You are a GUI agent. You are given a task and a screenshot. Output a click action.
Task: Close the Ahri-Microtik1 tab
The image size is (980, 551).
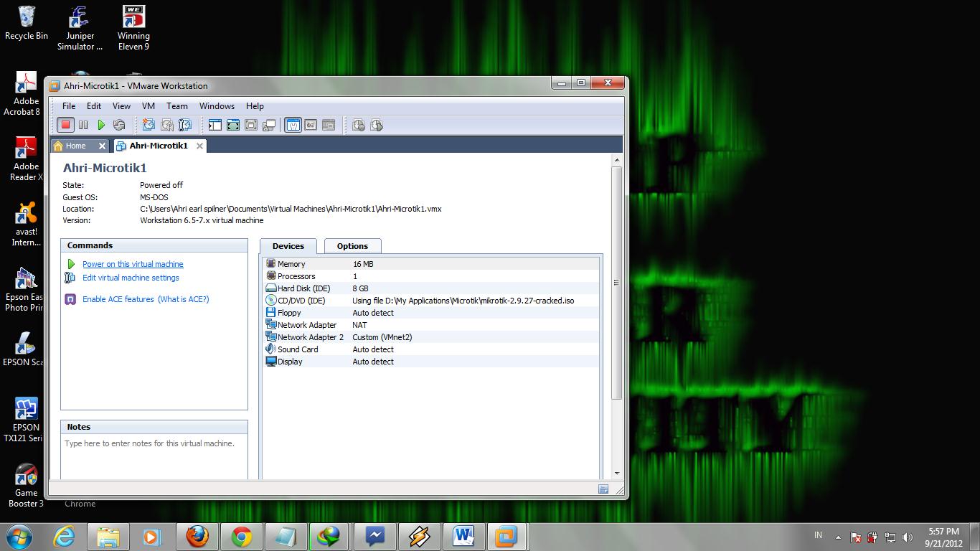pos(199,146)
